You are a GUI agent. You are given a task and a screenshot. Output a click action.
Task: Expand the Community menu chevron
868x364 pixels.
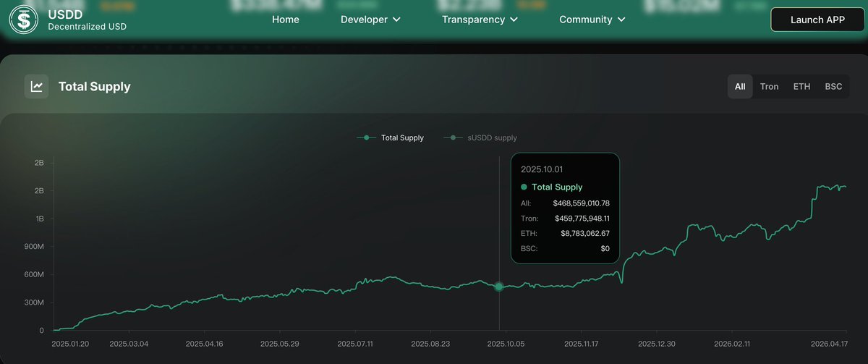pyautogui.click(x=621, y=20)
